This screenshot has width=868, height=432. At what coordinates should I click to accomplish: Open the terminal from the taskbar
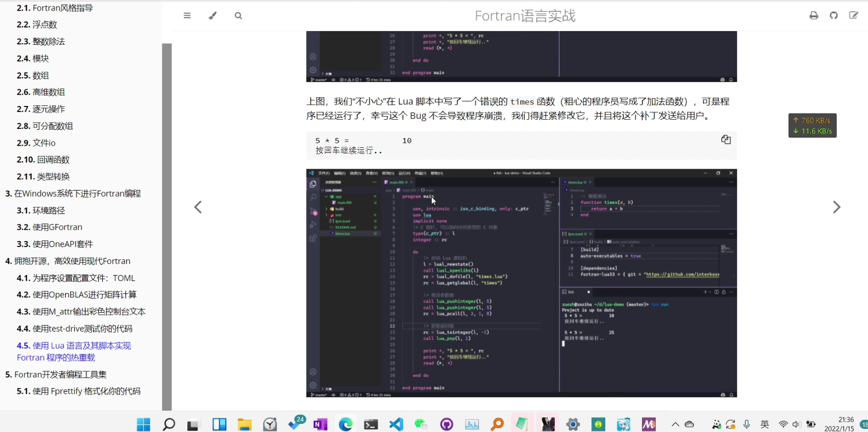[371, 424]
